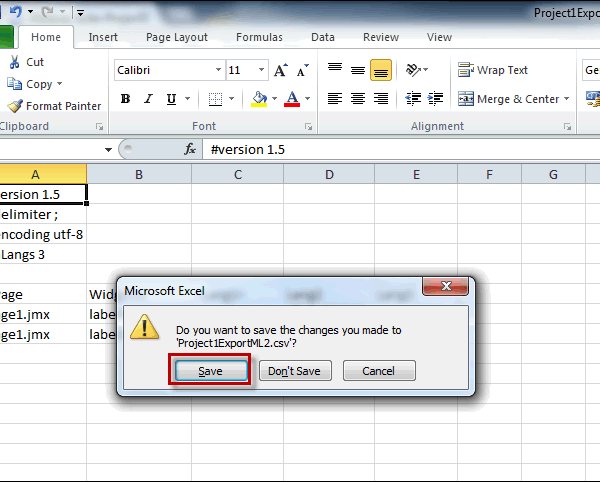The width and height of the screenshot is (600, 482).
Task: Click the formula bar showing #version 1.5
Action: coord(402,149)
